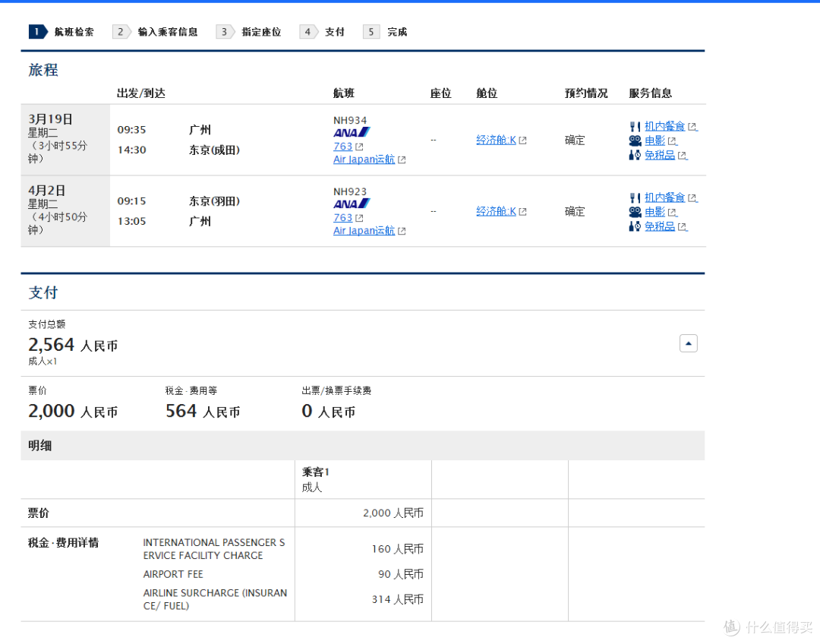Click the AIRPORT FEE row label
The height and width of the screenshot is (644, 820).
click(173, 574)
